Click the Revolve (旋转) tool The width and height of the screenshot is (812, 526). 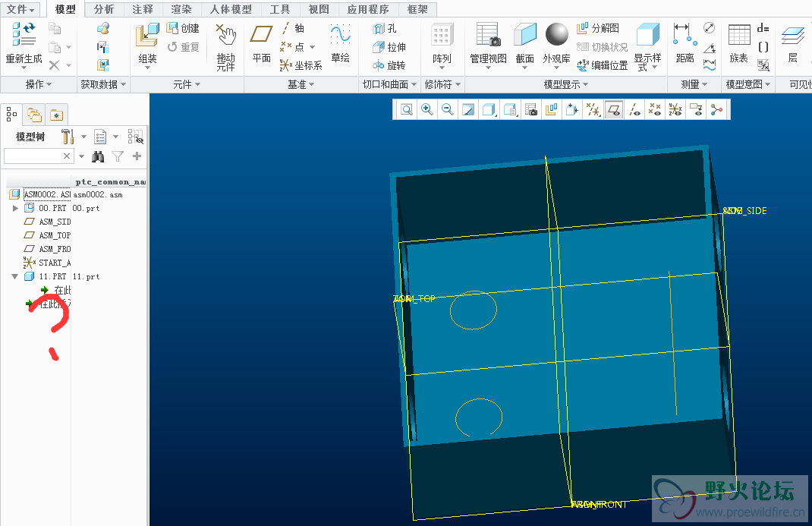389,65
